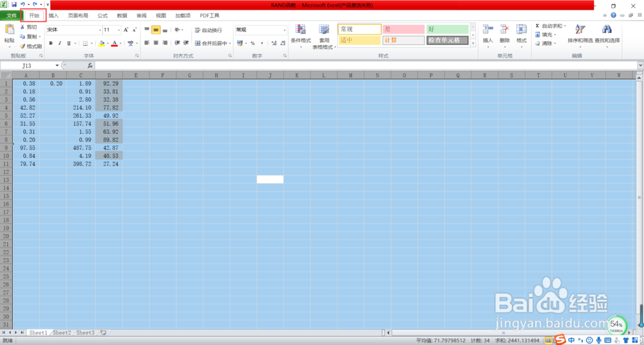
Task: Click the fx insert function button
Action: [x=90, y=65]
